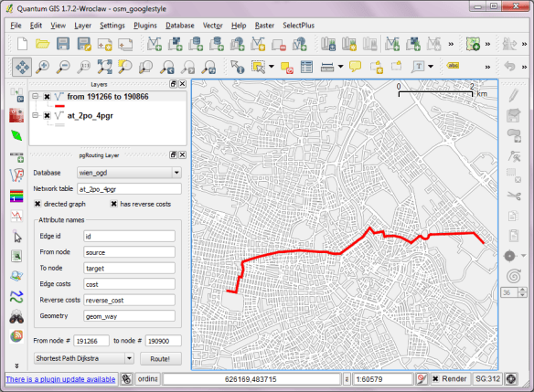
Task: Click the Geometry geom_way input field
Action: [x=130, y=316]
